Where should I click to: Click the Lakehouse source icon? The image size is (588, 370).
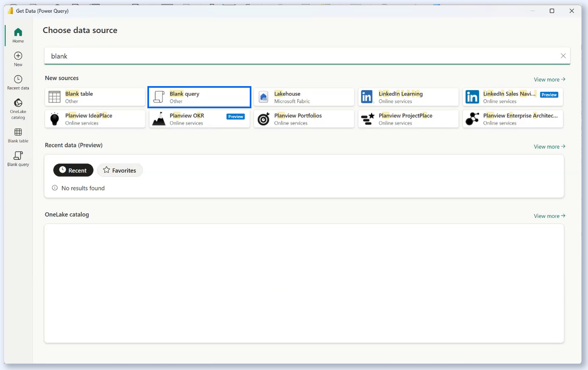(263, 97)
